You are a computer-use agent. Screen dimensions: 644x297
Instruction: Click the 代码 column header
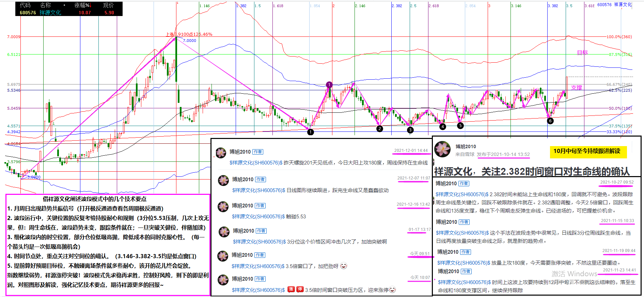click(x=25, y=5)
